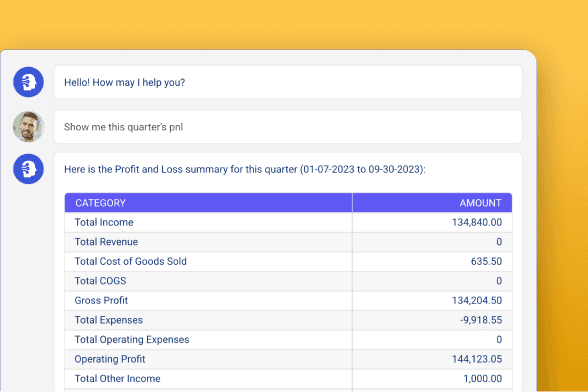The width and height of the screenshot is (588, 392).
Task: Click the bot avatar beside the greeting message
Action: click(28, 82)
